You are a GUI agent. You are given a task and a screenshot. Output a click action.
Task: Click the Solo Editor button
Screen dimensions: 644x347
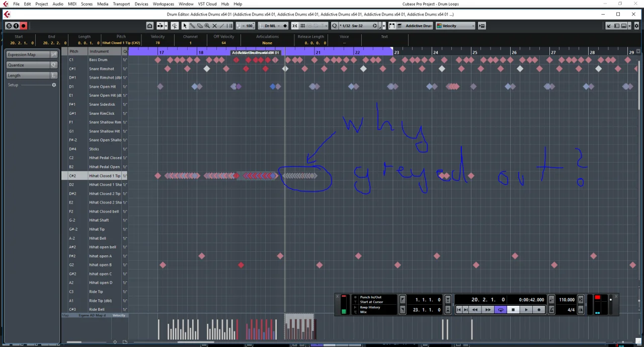9,26
